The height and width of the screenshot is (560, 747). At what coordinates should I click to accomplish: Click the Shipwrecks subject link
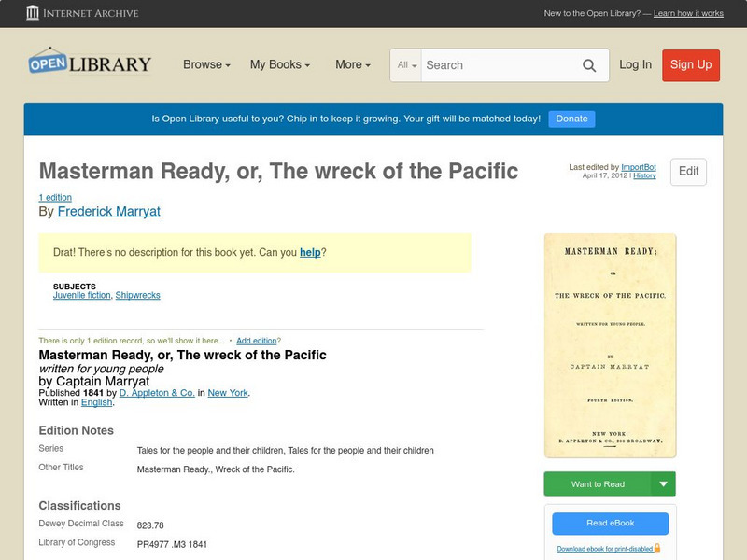coord(137,294)
